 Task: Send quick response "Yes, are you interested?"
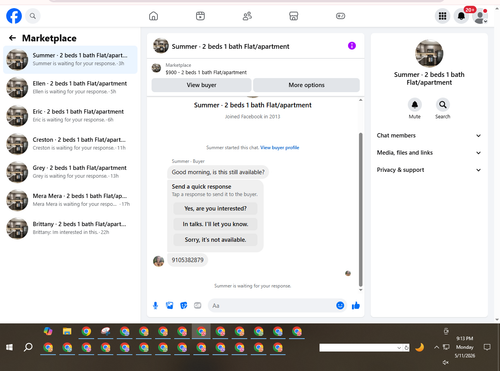[x=215, y=208]
